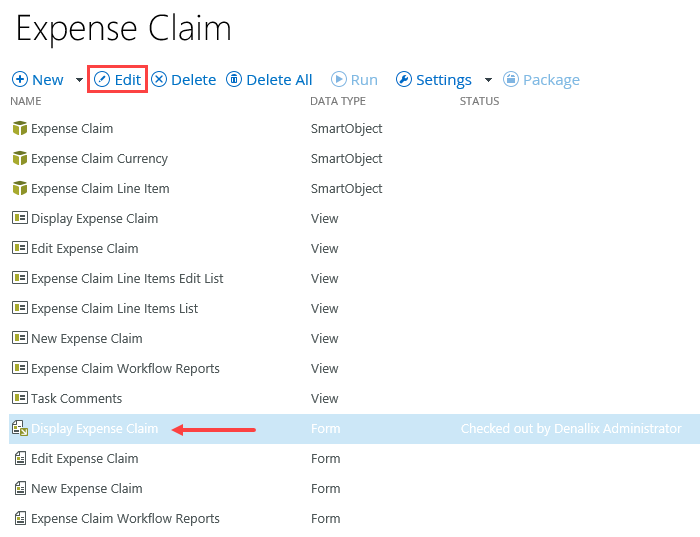Click the checked-out Display Expense Claim form icon

19,428
